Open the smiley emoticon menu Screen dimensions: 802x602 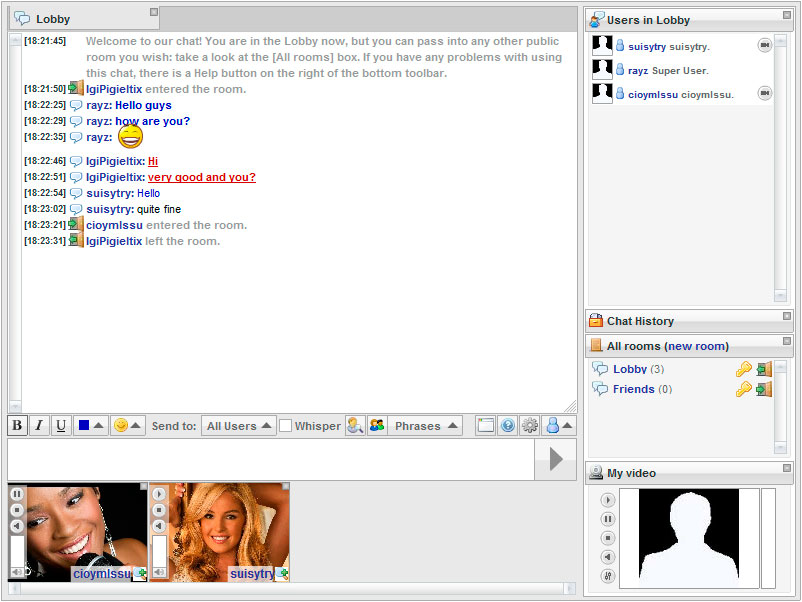(127, 426)
